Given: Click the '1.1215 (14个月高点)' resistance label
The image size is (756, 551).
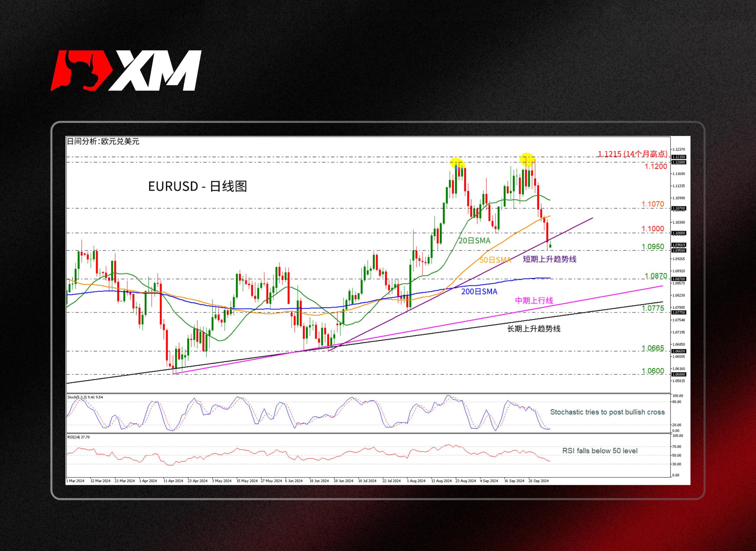Looking at the screenshot, I should click(x=633, y=154).
